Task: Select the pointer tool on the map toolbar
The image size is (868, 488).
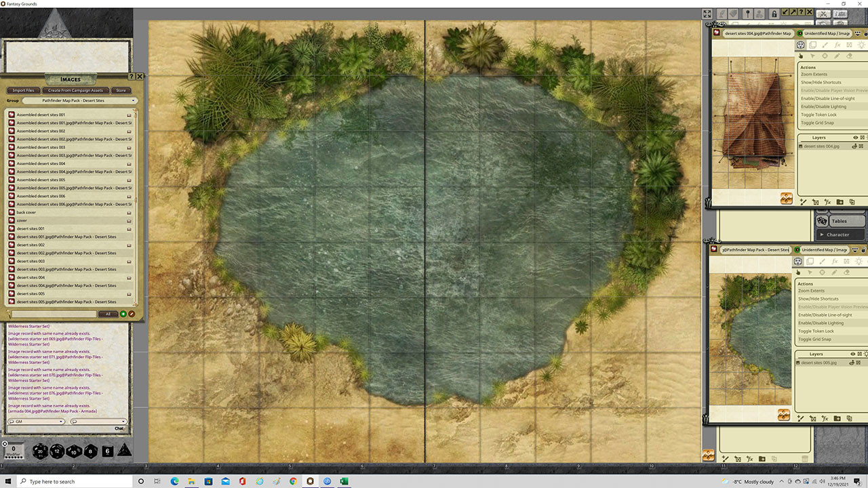Action: pos(801,56)
